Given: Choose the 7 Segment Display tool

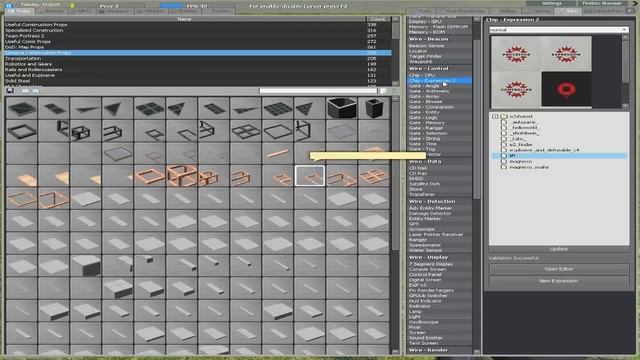Looking at the screenshot, I should coord(440,264).
